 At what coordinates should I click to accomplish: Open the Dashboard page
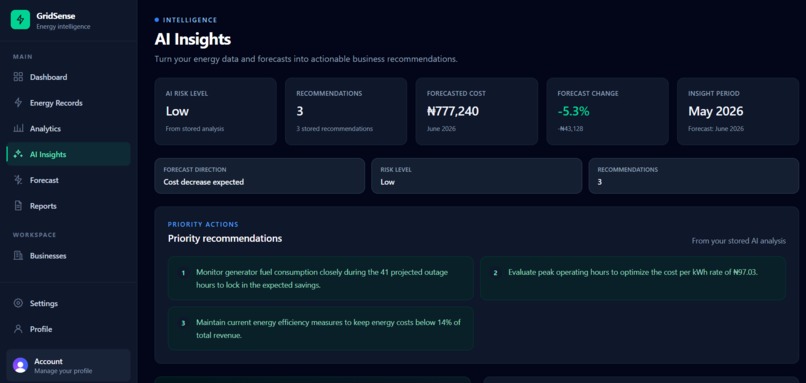(68, 77)
